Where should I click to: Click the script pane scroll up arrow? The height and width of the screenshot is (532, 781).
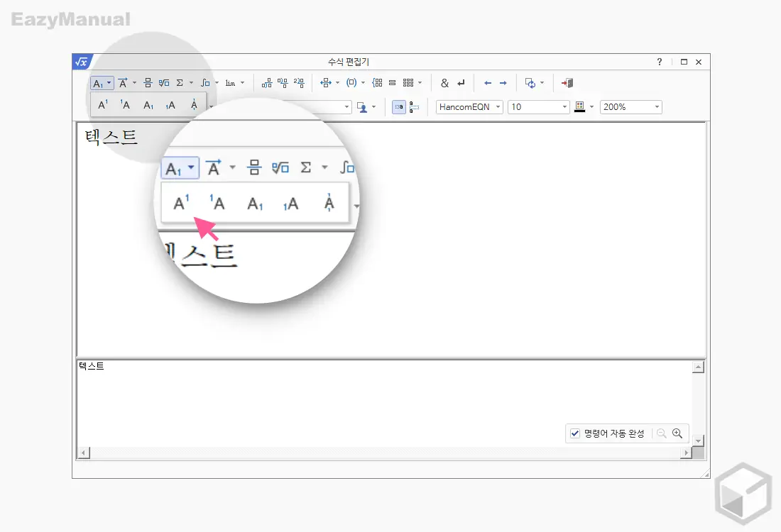click(699, 367)
